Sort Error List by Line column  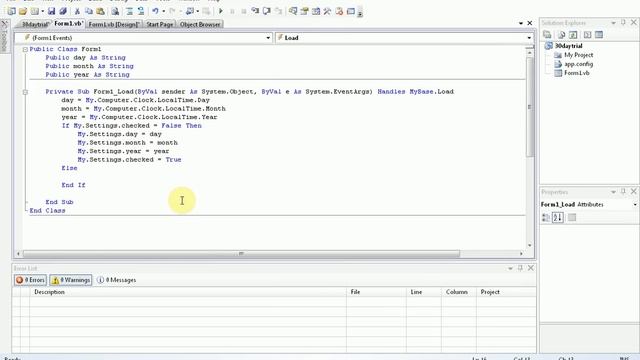[424, 292]
